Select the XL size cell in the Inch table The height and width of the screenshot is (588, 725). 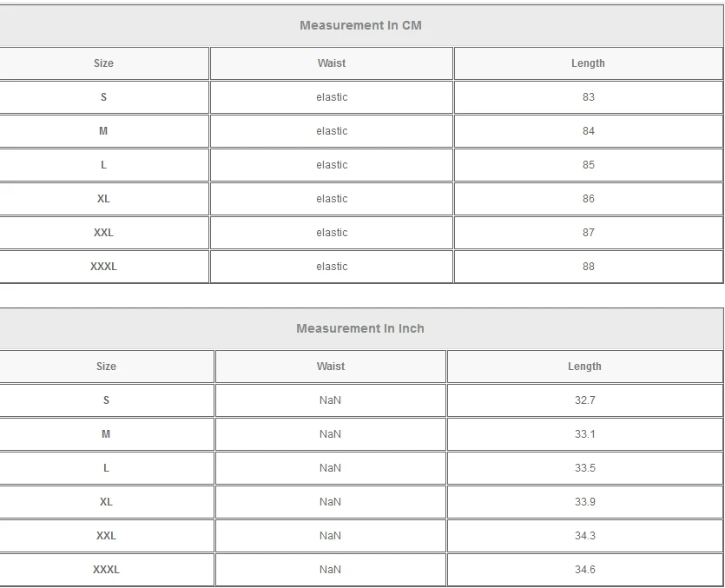tap(106, 502)
